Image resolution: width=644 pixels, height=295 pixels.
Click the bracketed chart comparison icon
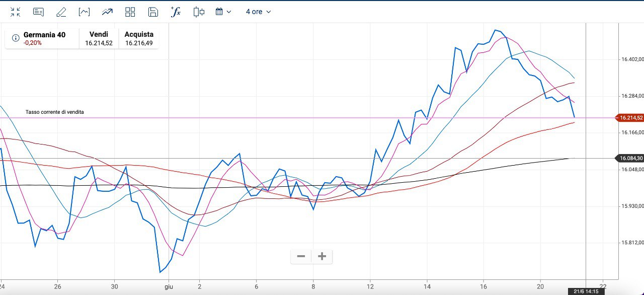[x=84, y=12]
